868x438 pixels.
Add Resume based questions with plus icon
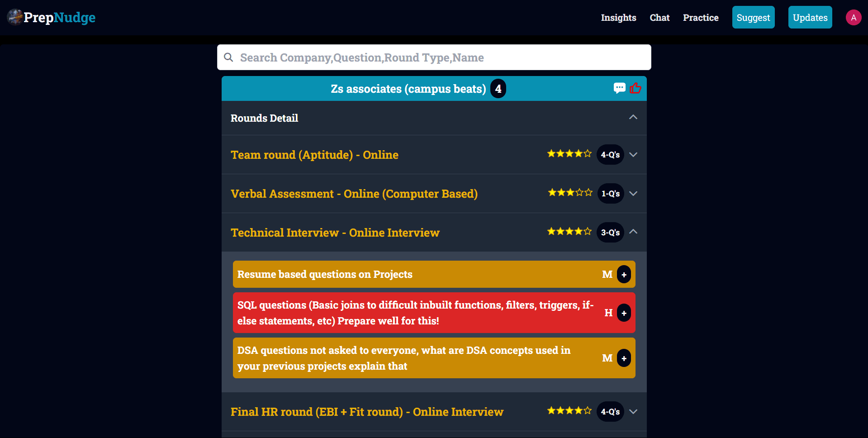point(624,274)
